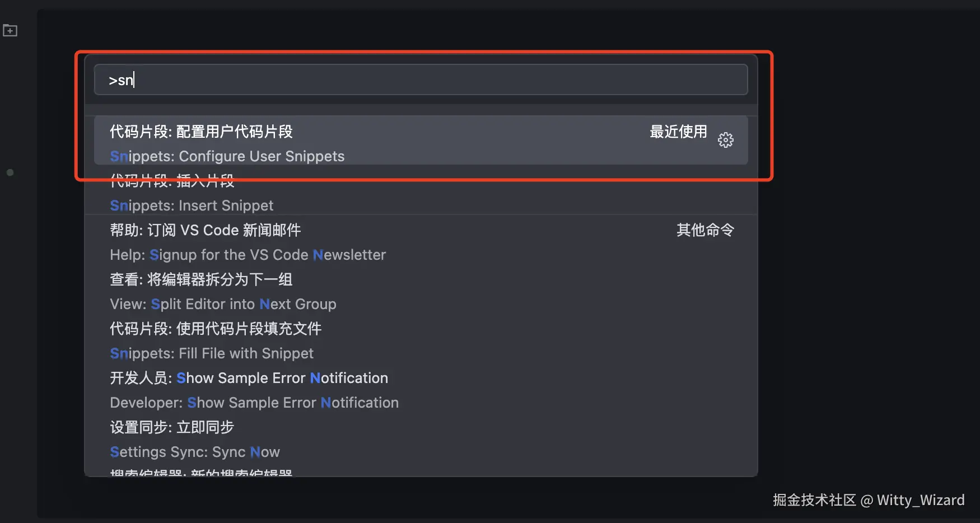Run 'Snippets: Fill File with Snippet'
The height and width of the screenshot is (523, 980).
212,353
